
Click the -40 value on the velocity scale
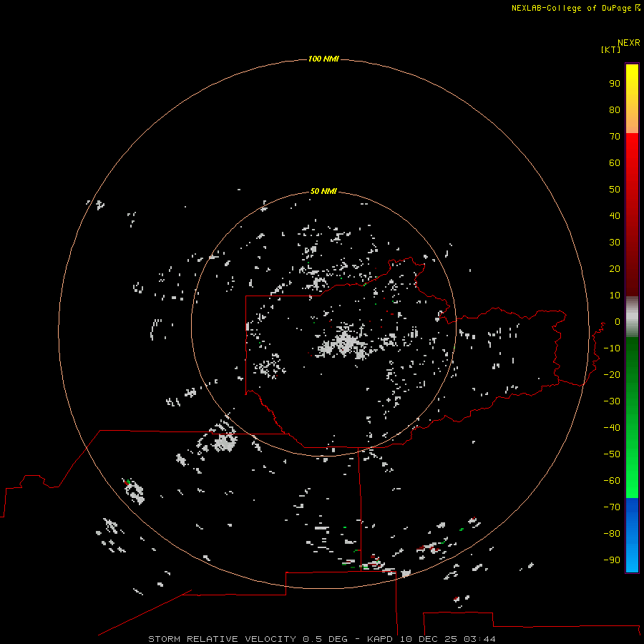(x=612, y=428)
